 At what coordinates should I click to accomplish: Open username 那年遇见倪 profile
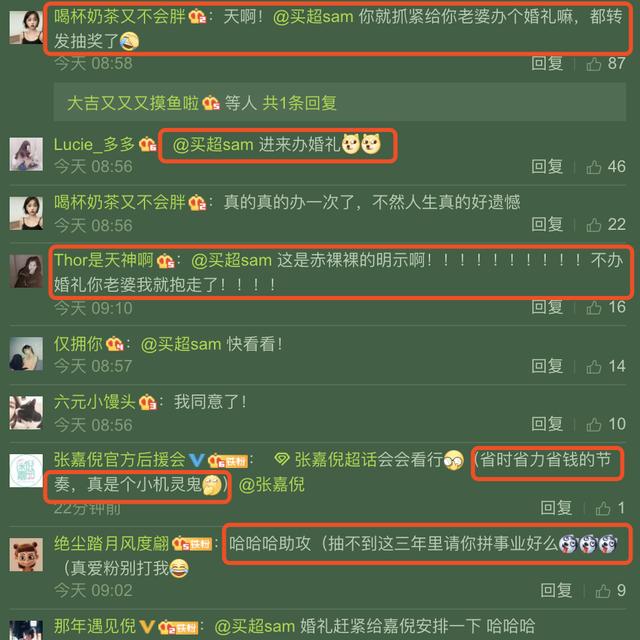point(95,626)
